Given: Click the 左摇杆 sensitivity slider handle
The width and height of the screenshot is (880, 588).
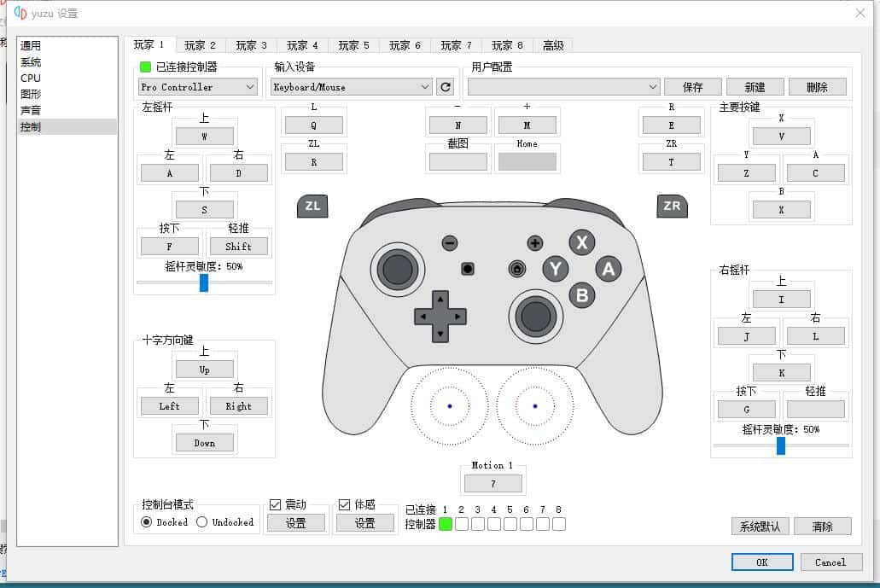Looking at the screenshot, I should point(204,282).
